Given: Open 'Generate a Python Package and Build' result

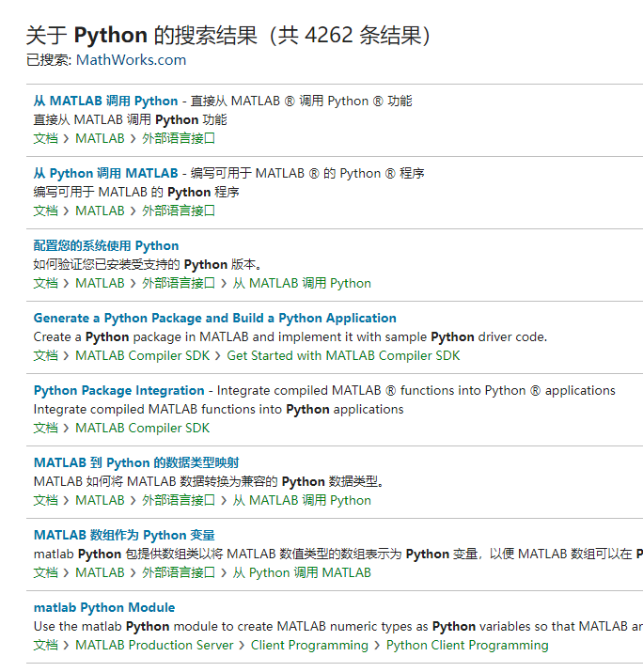Looking at the screenshot, I should click(214, 318).
